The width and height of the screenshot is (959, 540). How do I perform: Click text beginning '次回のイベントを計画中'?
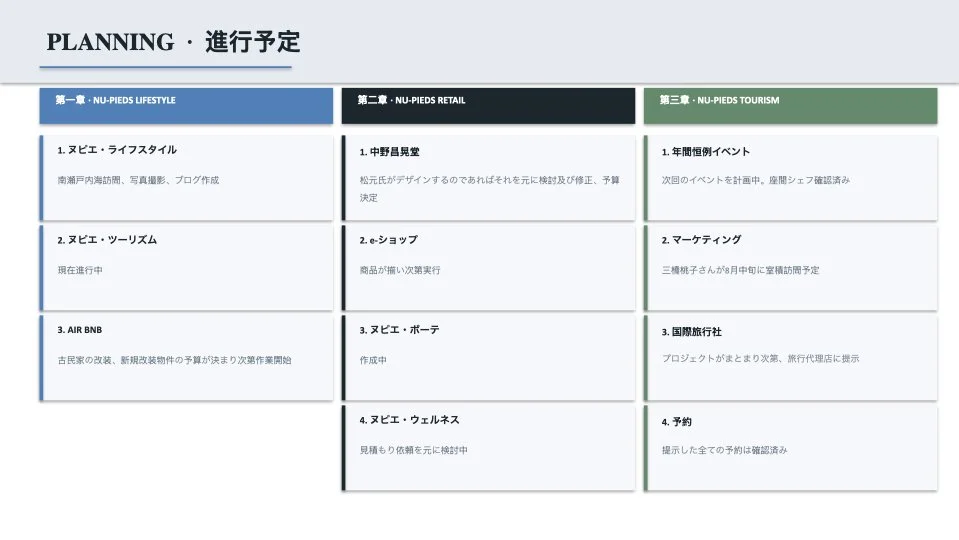(x=755, y=180)
